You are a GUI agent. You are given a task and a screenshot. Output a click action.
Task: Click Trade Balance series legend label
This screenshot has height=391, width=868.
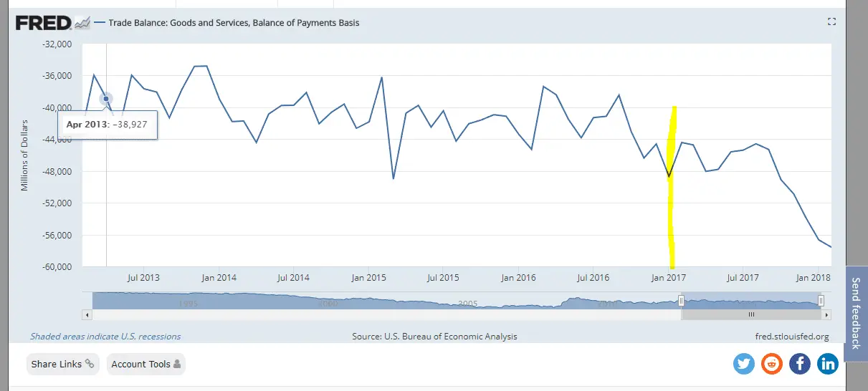click(234, 23)
